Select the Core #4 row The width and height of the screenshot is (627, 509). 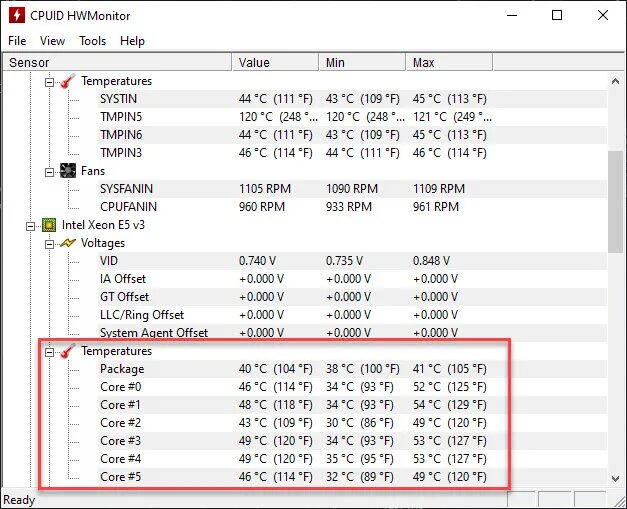click(x=352, y=459)
